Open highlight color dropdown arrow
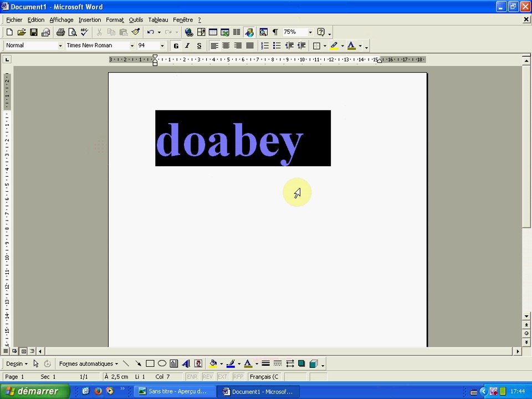 (342, 46)
